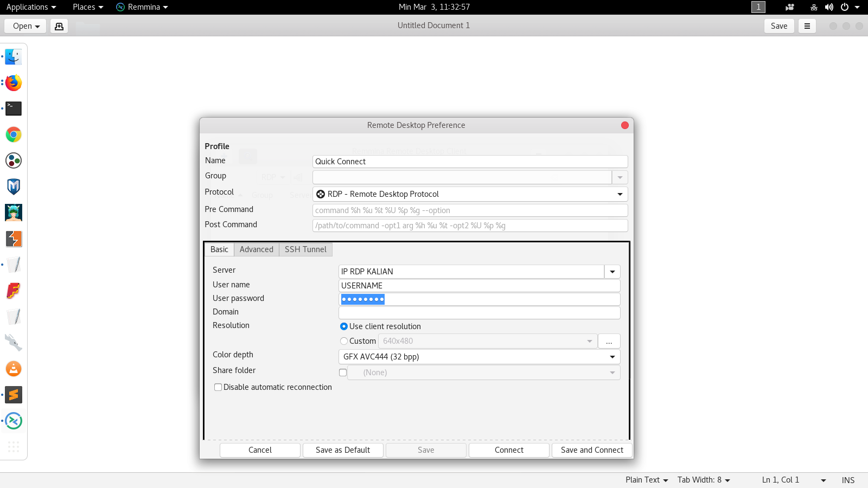Expand the Server history dropdown
This screenshot has width=868, height=488.
click(x=612, y=272)
